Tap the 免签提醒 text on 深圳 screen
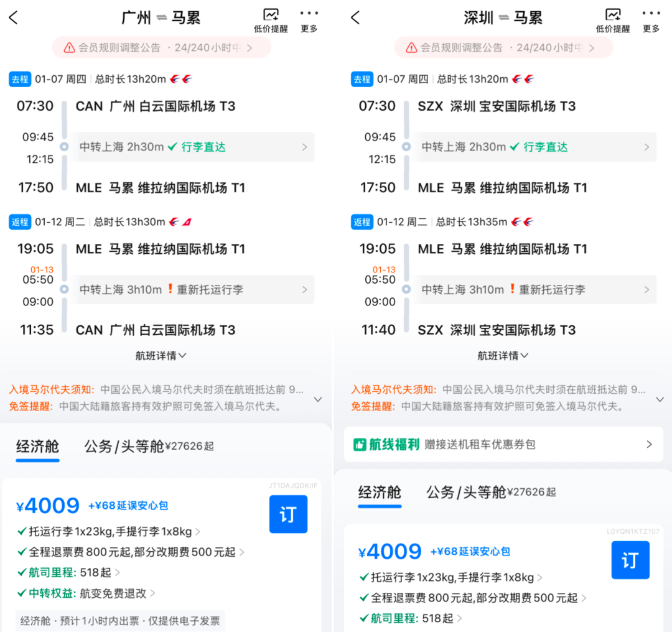The width and height of the screenshot is (672, 632). [x=488, y=406]
